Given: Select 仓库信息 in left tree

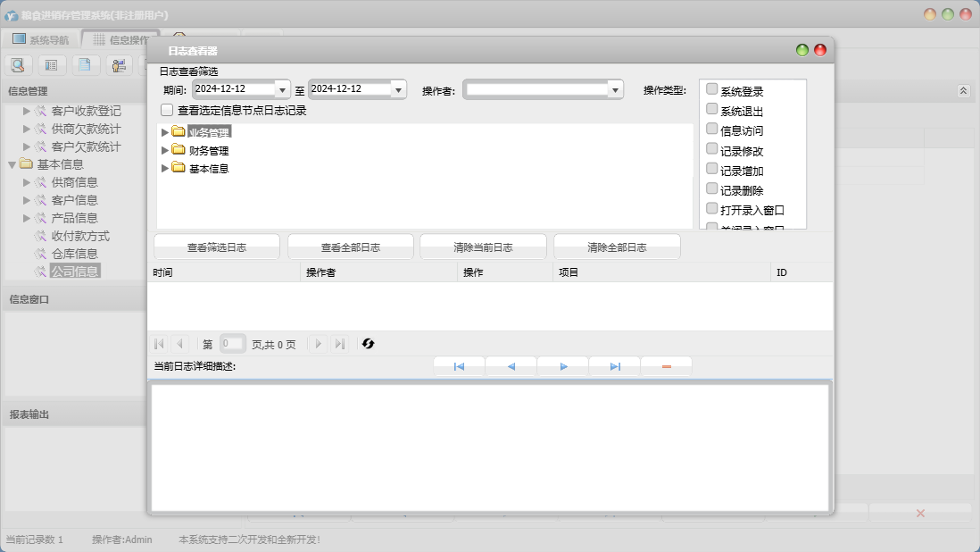Looking at the screenshot, I should click(74, 254).
